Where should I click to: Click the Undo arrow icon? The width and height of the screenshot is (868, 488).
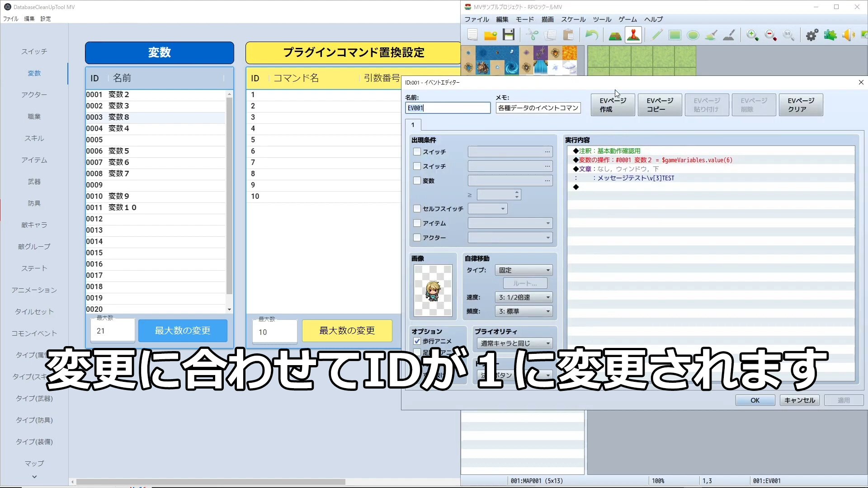[591, 35]
